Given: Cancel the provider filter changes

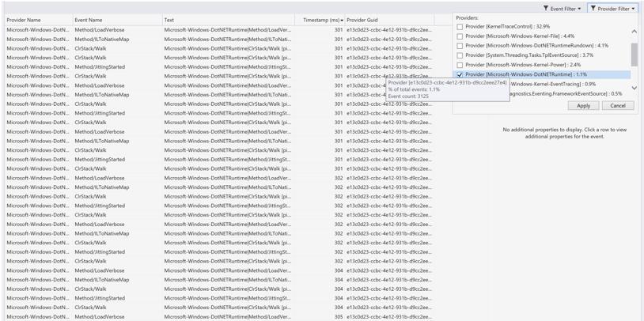Looking at the screenshot, I should click(618, 105).
